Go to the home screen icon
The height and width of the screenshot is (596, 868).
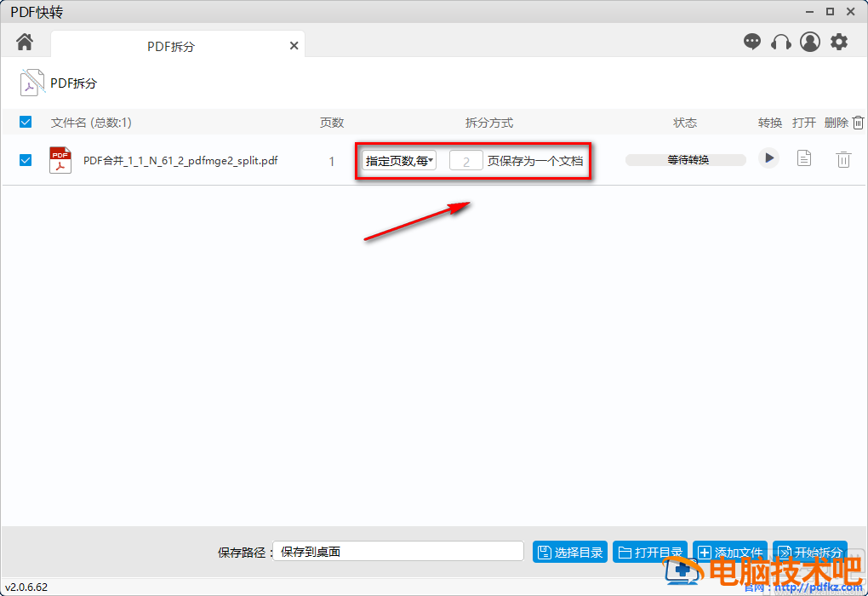pyautogui.click(x=25, y=42)
